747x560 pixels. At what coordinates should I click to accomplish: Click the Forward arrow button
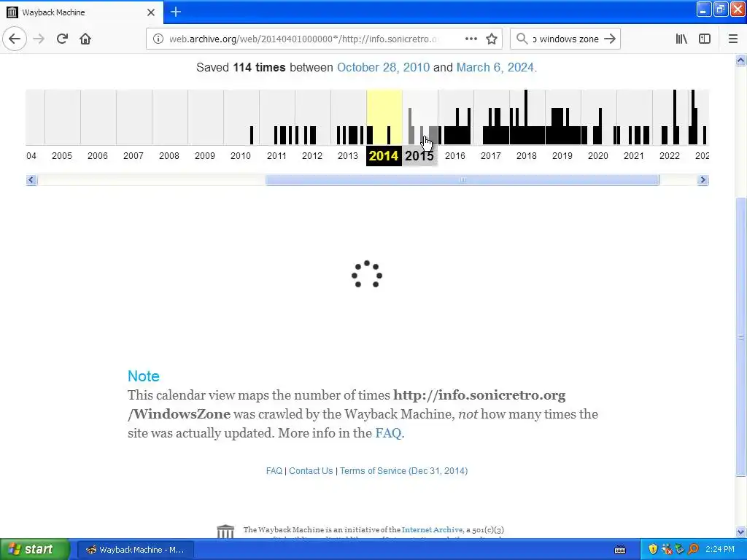(39, 39)
